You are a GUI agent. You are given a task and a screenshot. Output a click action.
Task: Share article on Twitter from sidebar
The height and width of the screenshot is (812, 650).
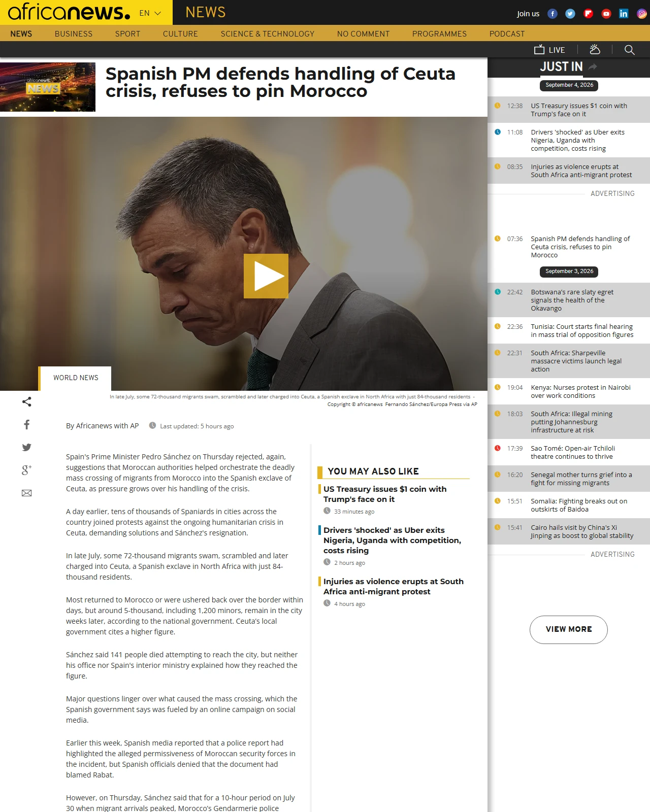coord(27,447)
